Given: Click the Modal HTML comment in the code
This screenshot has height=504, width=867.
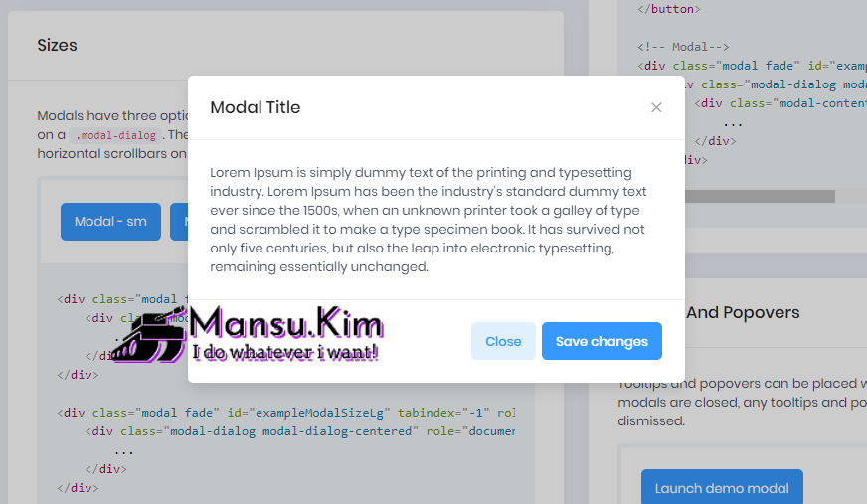Looking at the screenshot, I should pos(684,47).
